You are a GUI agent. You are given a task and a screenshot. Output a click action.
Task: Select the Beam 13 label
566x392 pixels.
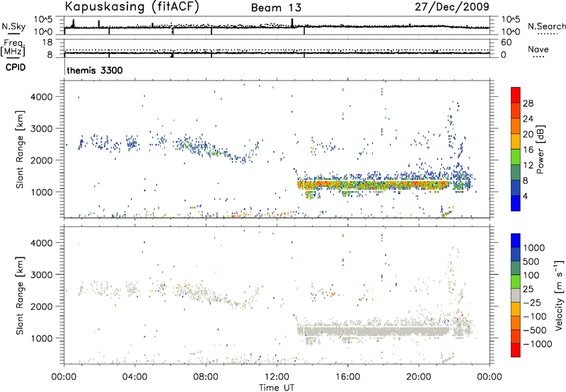click(276, 8)
